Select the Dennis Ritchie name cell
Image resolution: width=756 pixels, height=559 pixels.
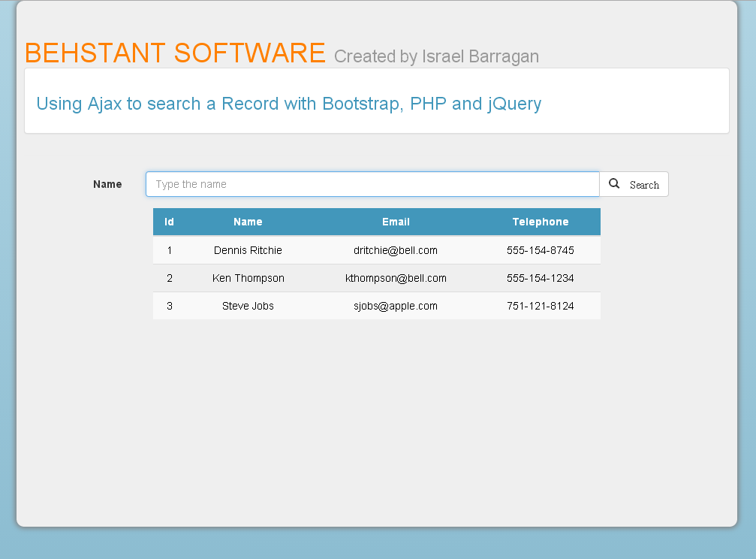[x=248, y=250]
